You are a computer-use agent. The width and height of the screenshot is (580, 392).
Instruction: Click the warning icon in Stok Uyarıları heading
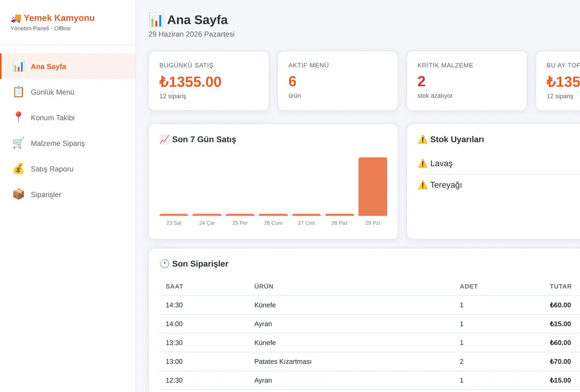[x=422, y=140]
